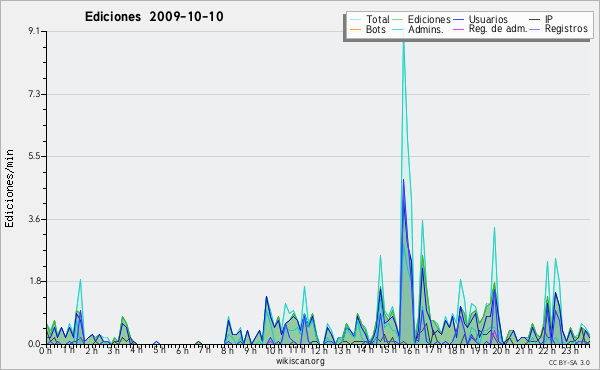Click the '20 h' x-axis label

(501, 350)
